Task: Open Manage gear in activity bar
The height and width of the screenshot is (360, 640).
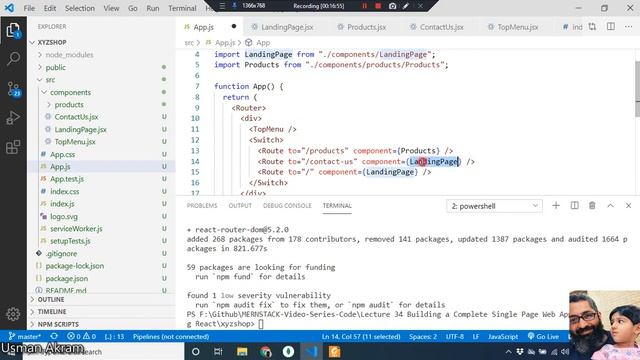Action: [x=13, y=314]
